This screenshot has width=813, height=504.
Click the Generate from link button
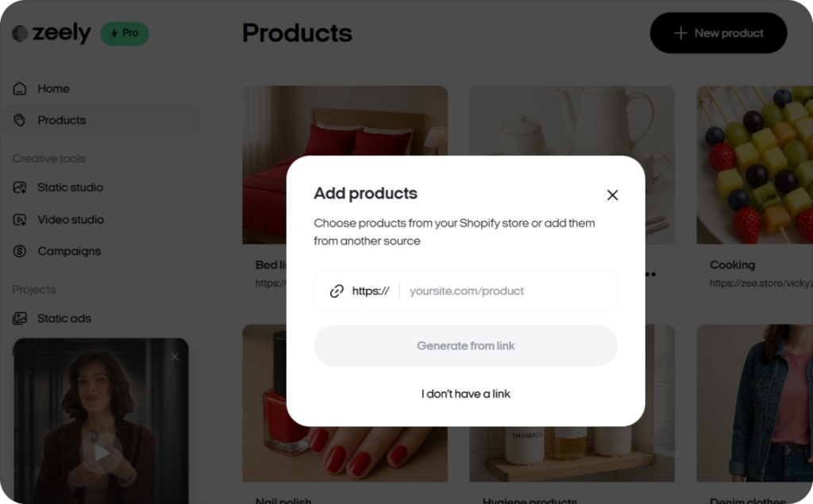coord(465,345)
